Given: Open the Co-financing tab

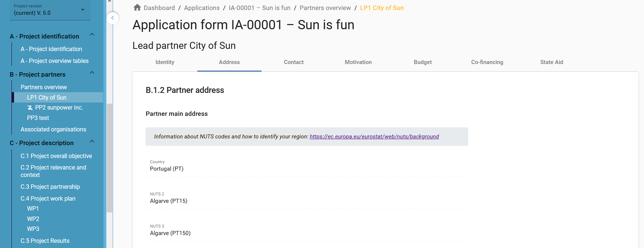Looking at the screenshot, I should tap(487, 62).
